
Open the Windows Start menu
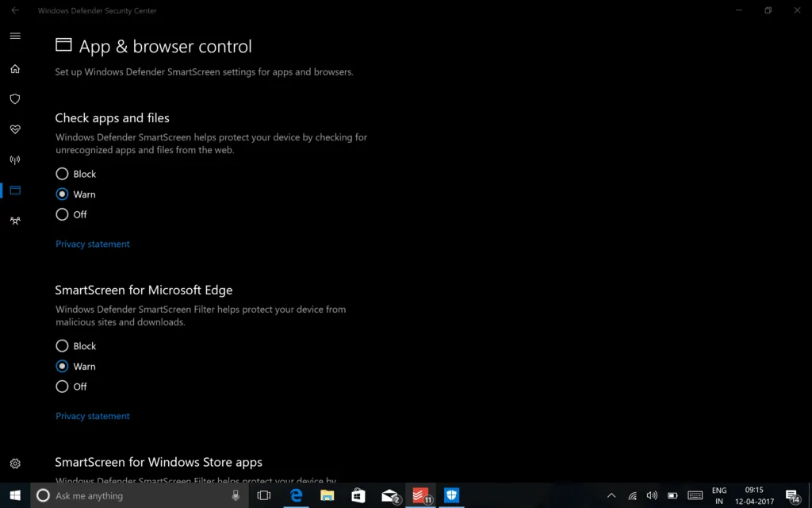[x=15, y=495]
